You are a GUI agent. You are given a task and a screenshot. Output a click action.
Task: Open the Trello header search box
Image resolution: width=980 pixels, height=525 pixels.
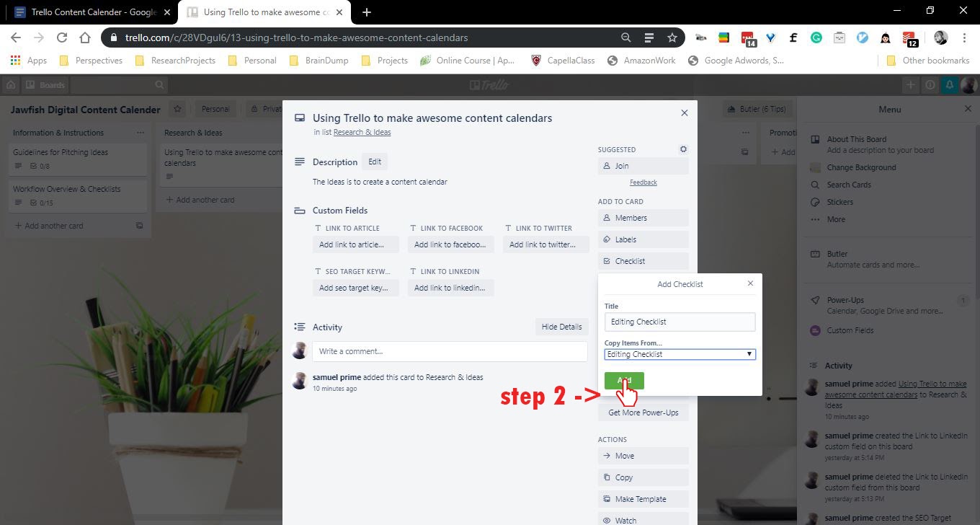click(120, 85)
